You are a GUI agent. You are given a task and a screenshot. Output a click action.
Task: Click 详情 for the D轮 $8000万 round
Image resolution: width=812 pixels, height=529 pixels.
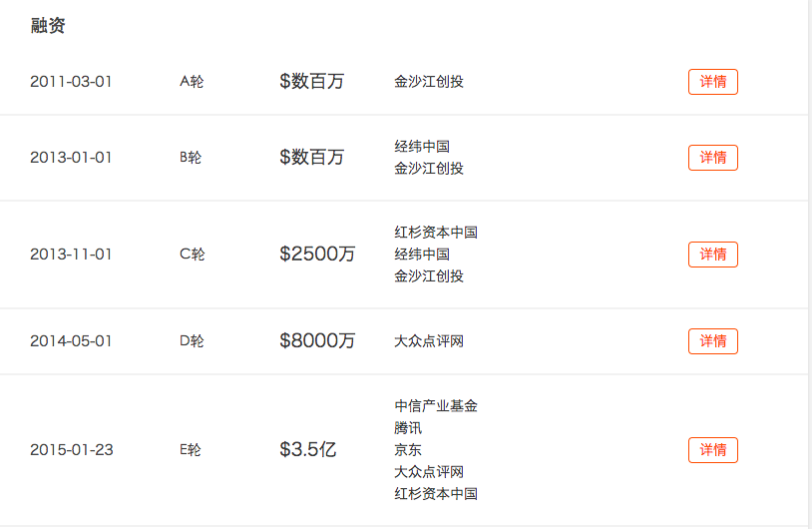coord(712,341)
